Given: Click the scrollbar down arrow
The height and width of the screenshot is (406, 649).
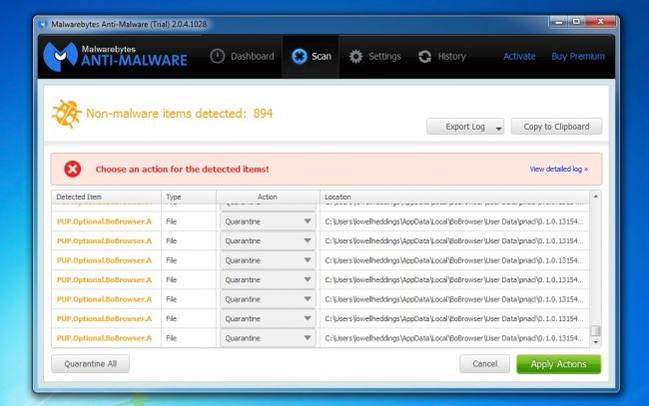Looking at the screenshot, I should tap(595, 342).
